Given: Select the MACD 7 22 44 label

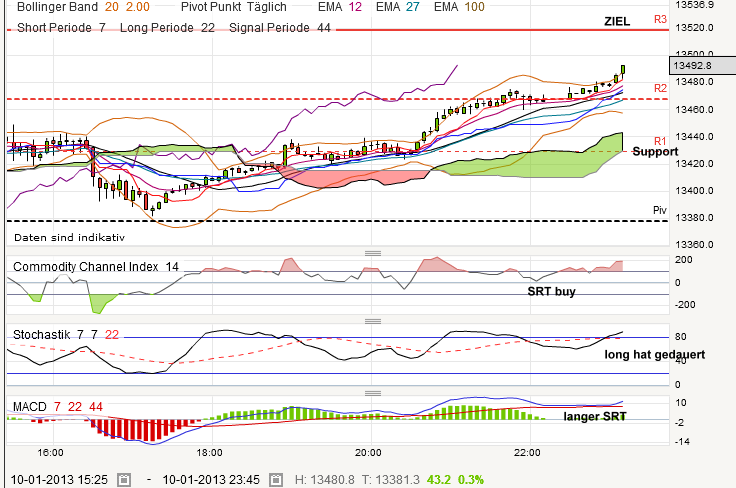Looking at the screenshot, I should [58, 407].
